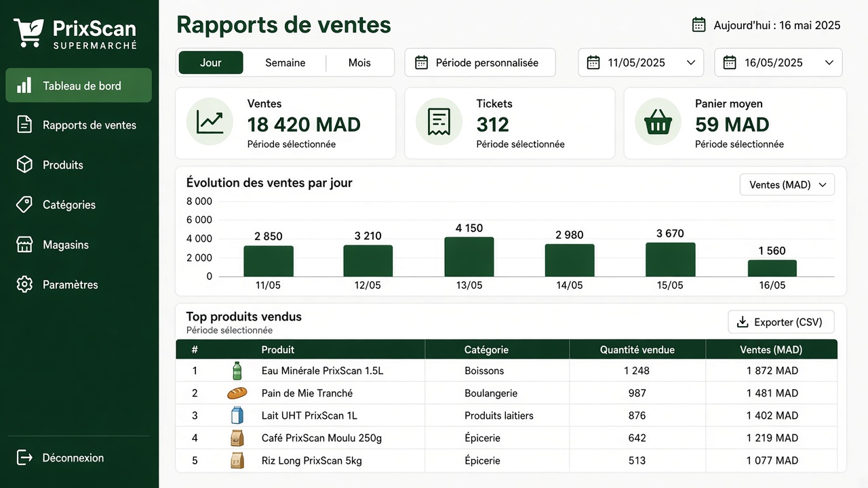Click the storefront icon beside Magasins
Viewport: 868px width, 488px height.
pos(24,245)
